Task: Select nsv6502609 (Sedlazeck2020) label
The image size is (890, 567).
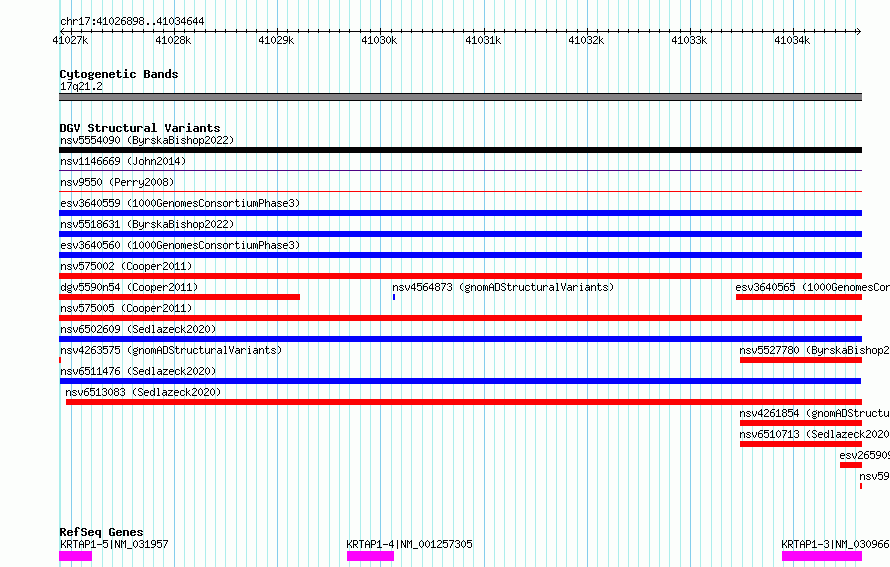Action: click(138, 329)
